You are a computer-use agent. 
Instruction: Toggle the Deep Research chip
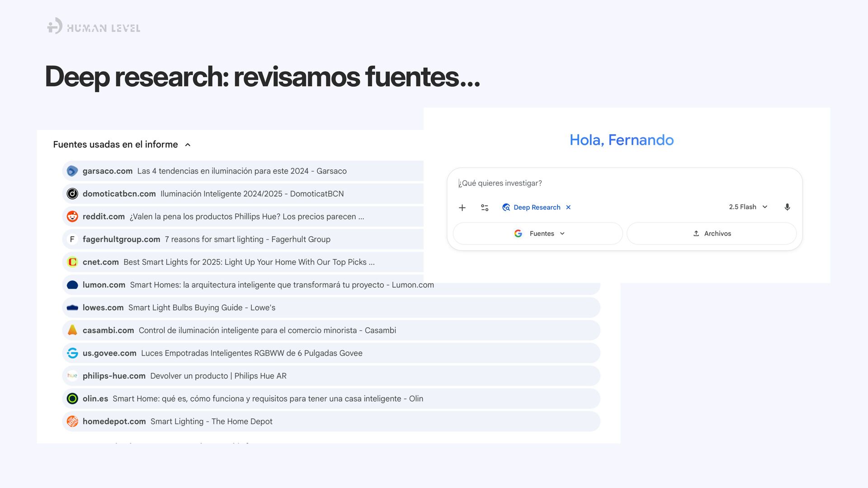coord(532,207)
